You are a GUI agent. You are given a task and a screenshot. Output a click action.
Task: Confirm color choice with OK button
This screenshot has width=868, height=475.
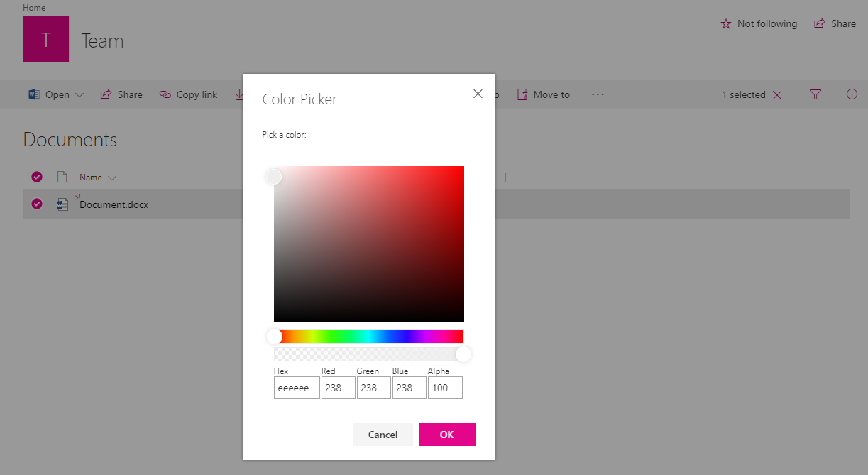[x=446, y=434]
